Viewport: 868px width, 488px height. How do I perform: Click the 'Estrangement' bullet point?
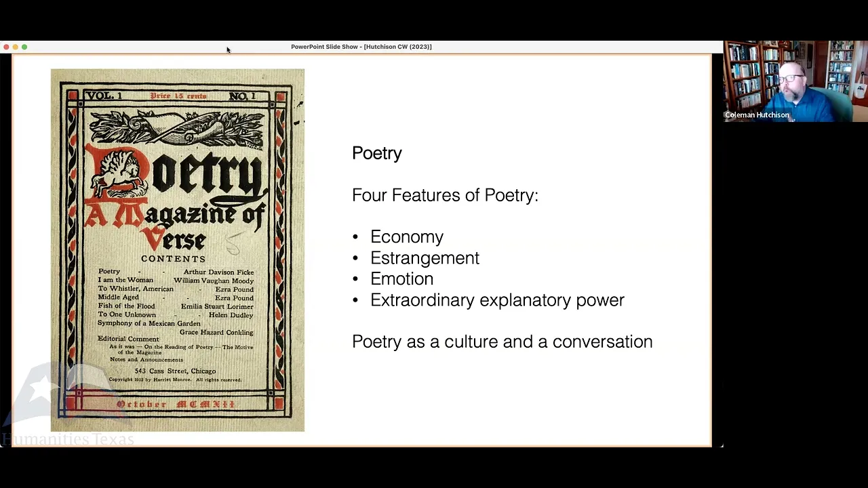coord(425,258)
